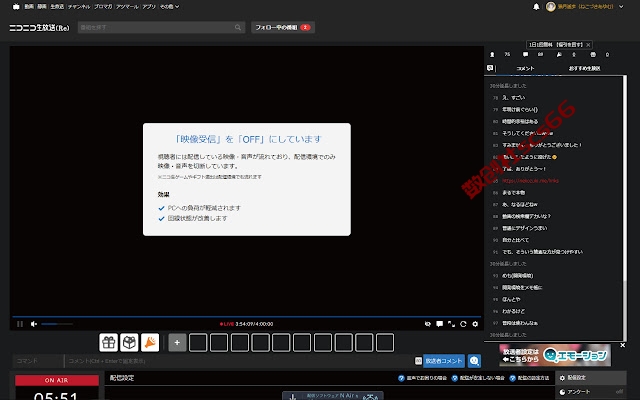The width and height of the screenshot is (640, 400).
Task: Click the comment count bubble icon
Action: click(x=525, y=55)
